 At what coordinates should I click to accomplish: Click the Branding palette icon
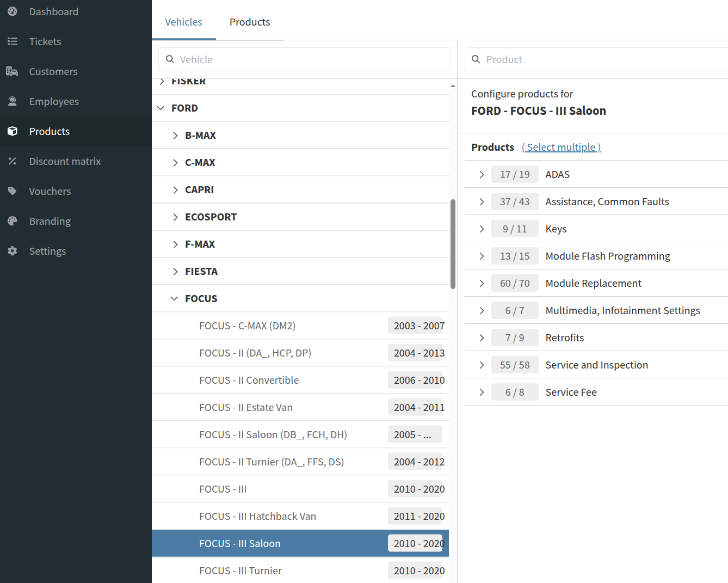[x=13, y=221]
